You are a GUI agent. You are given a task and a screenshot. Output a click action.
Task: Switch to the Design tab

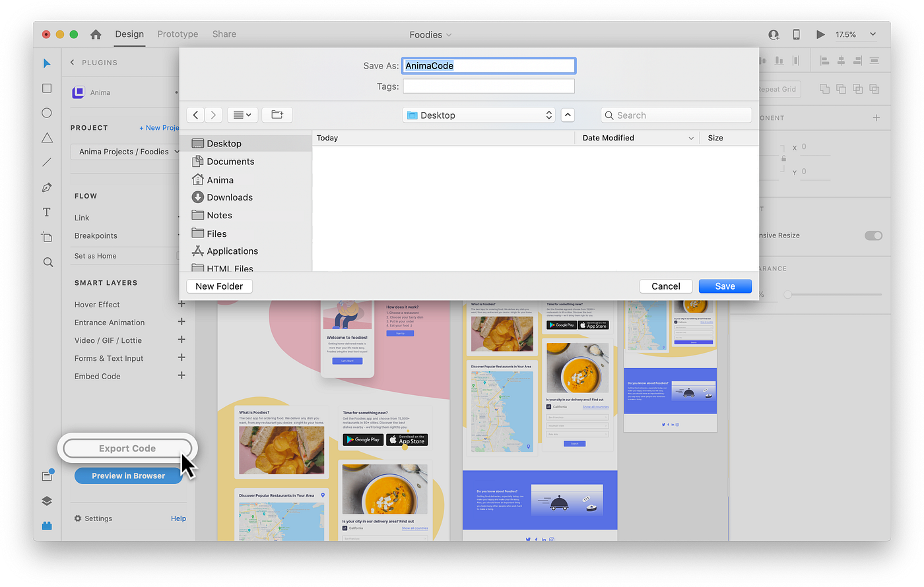click(129, 34)
